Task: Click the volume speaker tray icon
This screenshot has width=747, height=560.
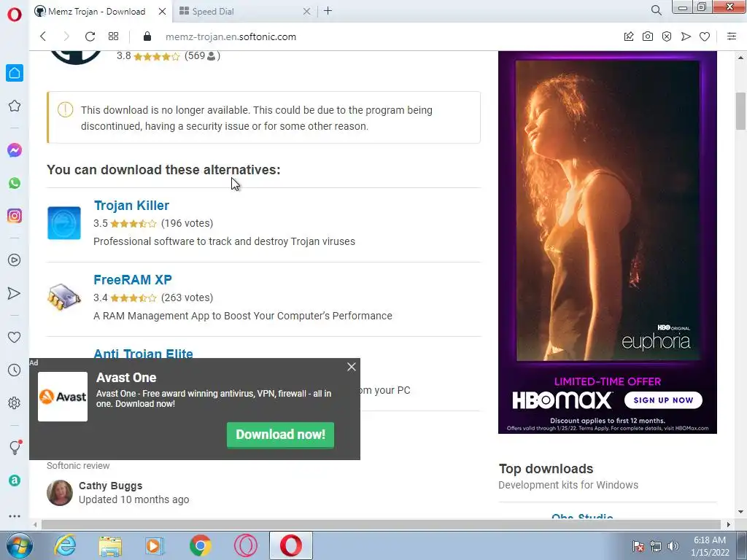Action: (673, 546)
